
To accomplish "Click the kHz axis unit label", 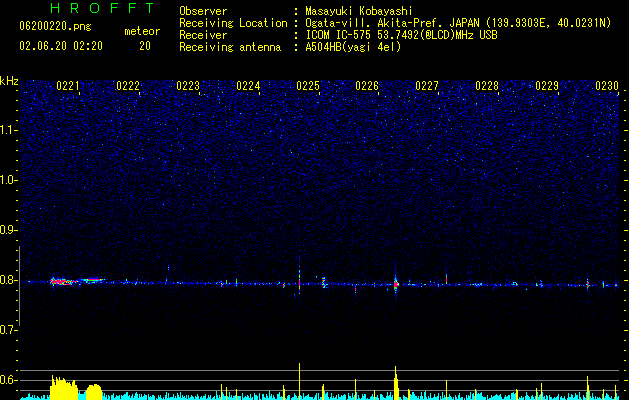I will [x=9, y=81].
